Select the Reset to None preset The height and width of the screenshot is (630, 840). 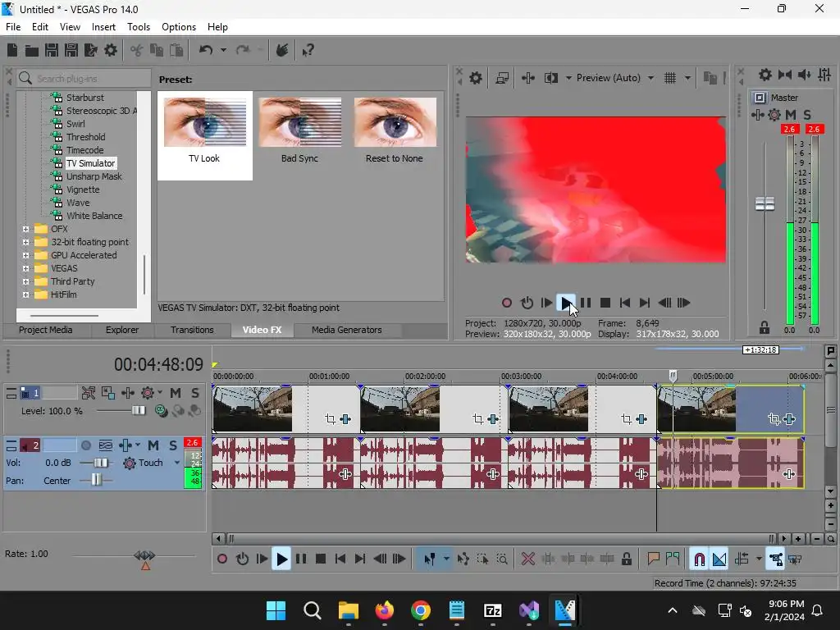pyautogui.click(x=395, y=130)
